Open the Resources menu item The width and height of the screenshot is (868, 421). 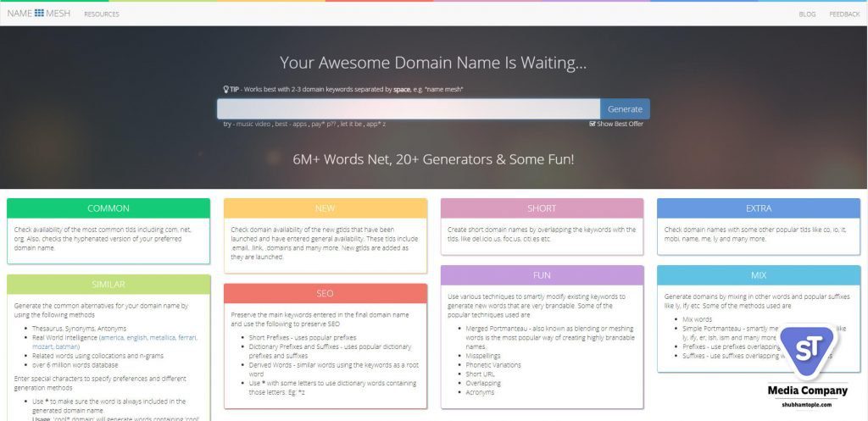(x=102, y=14)
